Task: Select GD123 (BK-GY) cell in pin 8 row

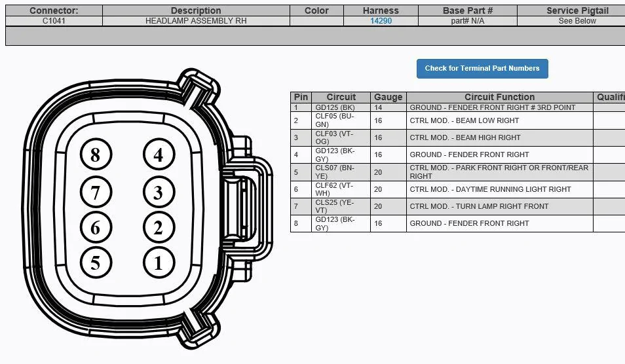Action: 341,223
